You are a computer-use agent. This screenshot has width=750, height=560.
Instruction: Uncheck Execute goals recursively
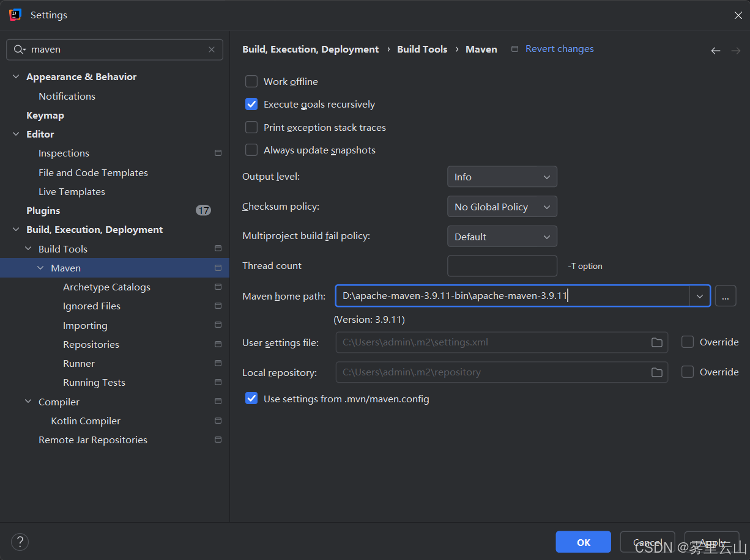[251, 104]
